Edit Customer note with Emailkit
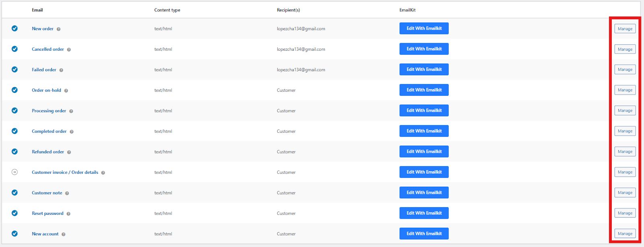 [424, 193]
